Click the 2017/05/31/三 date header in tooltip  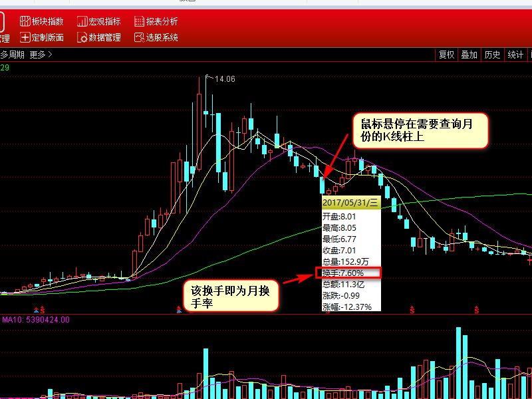tap(351, 203)
